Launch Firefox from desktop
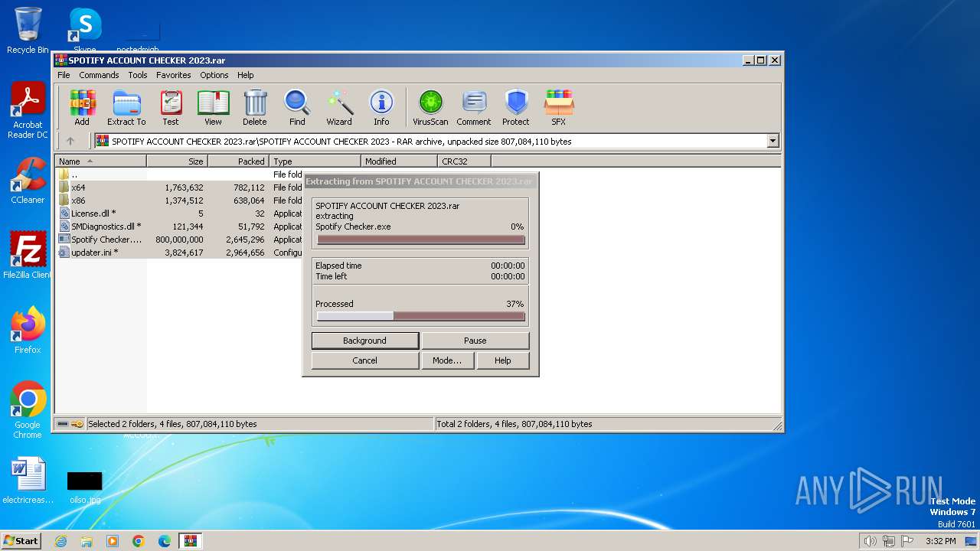This screenshot has width=980, height=551. click(28, 330)
